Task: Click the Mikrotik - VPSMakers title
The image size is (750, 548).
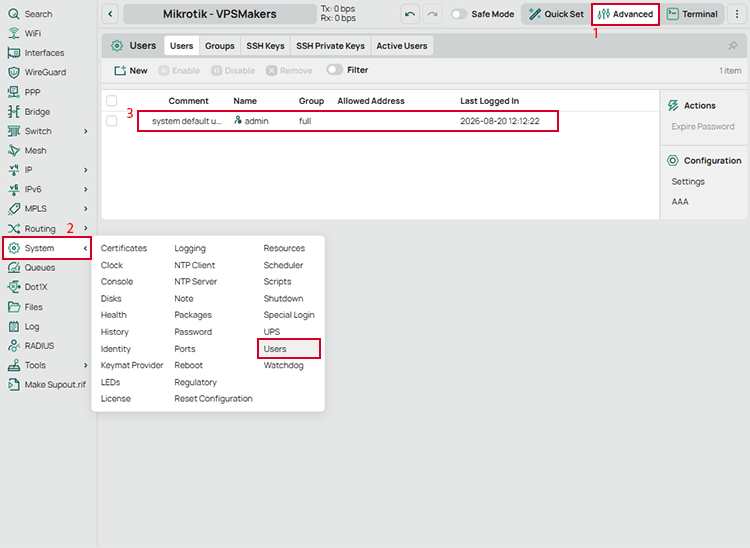Action: tap(220, 14)
